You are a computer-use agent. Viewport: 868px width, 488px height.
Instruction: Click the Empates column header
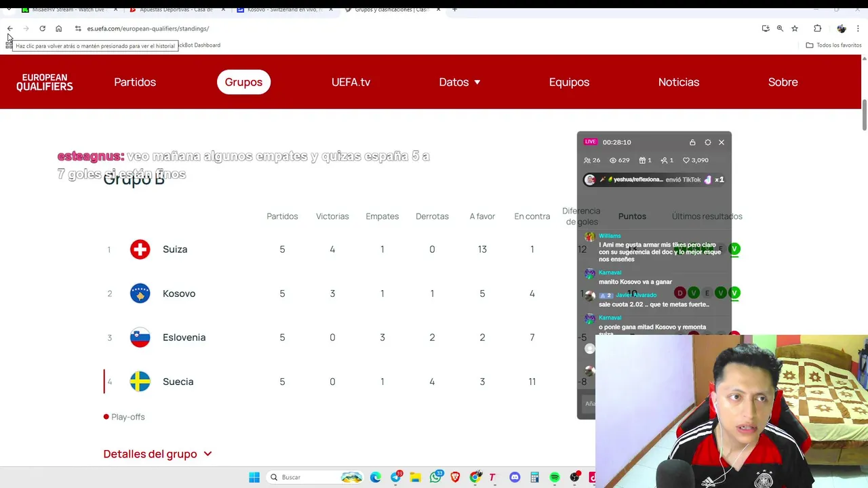[x=382, y=216]
